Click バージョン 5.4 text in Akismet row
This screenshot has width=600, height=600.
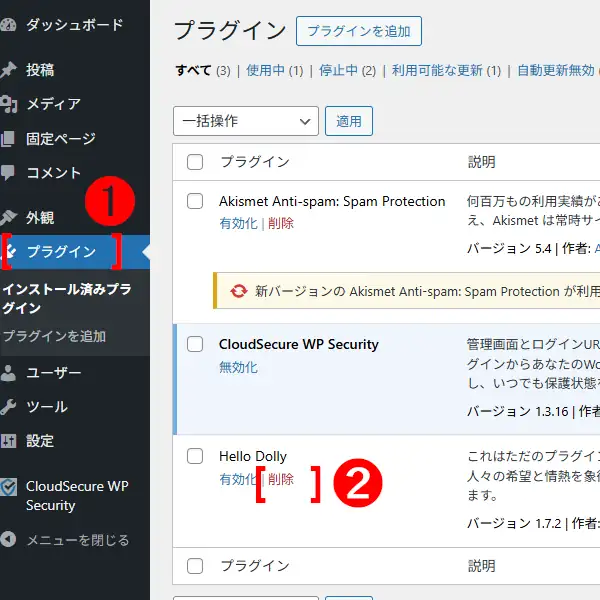509,249
